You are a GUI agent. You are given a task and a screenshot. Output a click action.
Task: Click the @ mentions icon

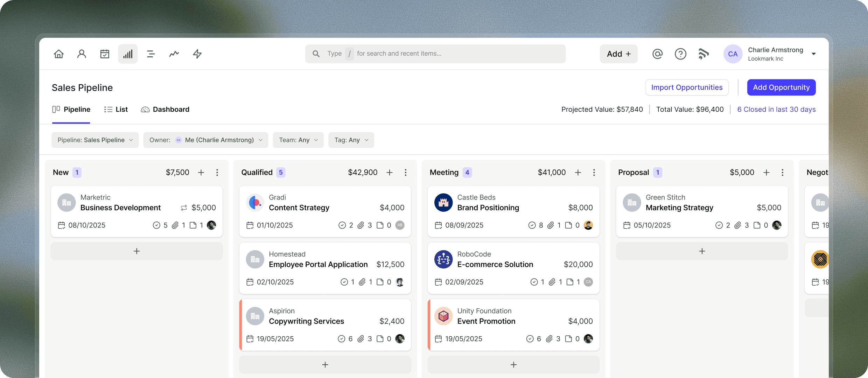(x=657, y=54)
